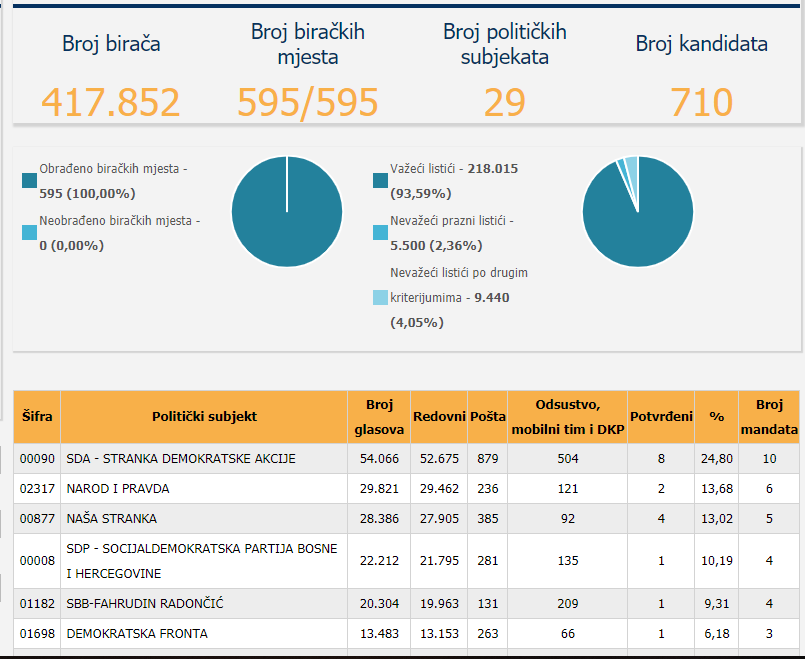The image size is (805, 659).
Task: Click the Broj mandata column header
Action: pos(769,416)
